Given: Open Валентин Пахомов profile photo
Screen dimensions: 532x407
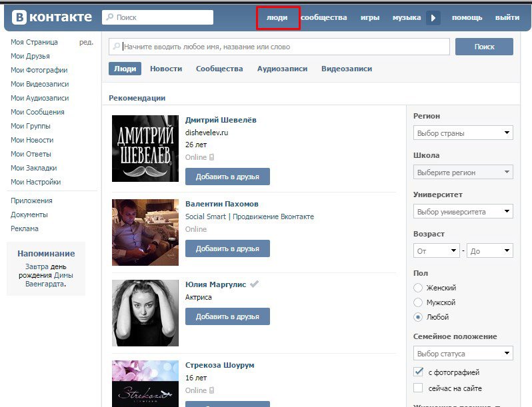Looking at the screenshot, I should [x=145, y=232].
